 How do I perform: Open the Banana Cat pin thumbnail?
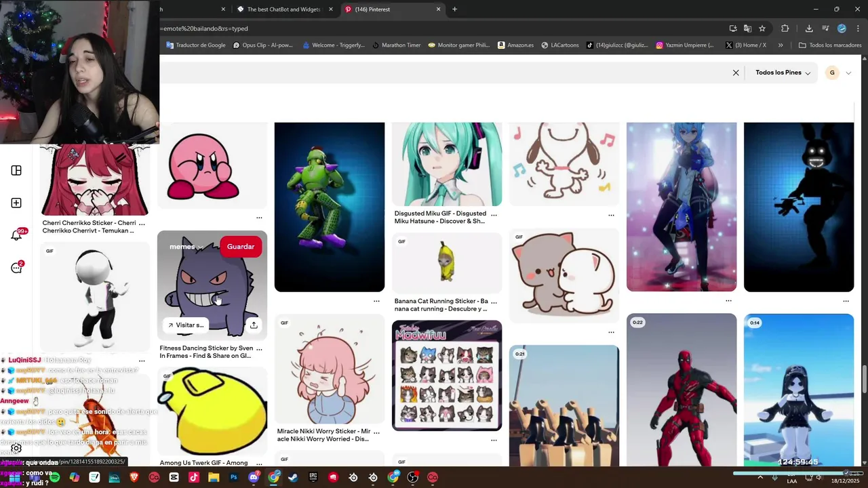(x=447, y=263)
